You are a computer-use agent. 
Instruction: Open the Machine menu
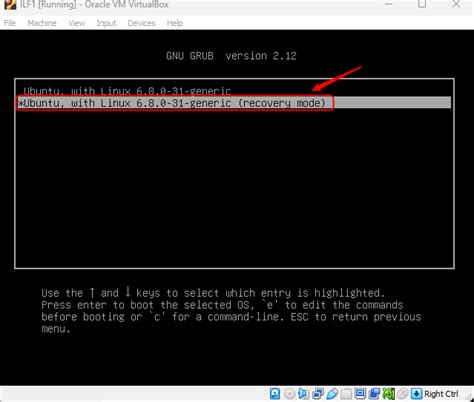(x=42, y=23)
